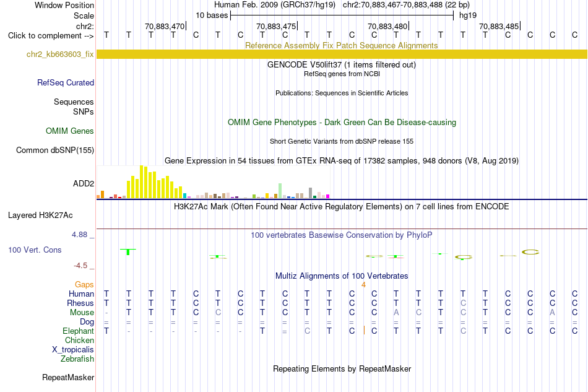Image resolution: width=588 pixels, height=392 pixels.
Task: Open 'GENCODE V50lift37 (1 items filtered out)' title
Action: [341, 64]
